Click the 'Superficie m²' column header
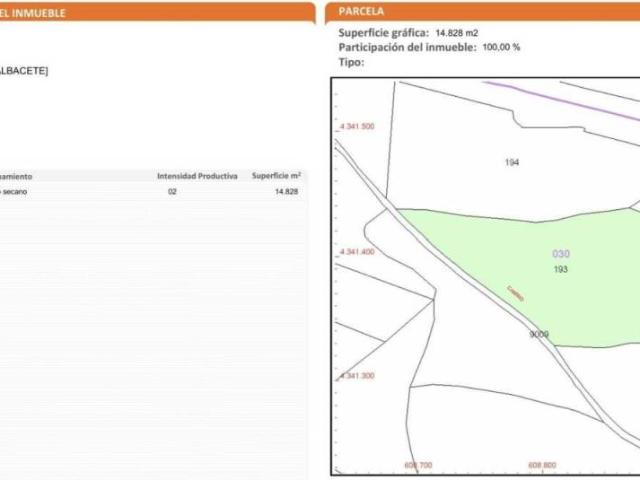Screen dimensions: 640x480 (276, 176)
